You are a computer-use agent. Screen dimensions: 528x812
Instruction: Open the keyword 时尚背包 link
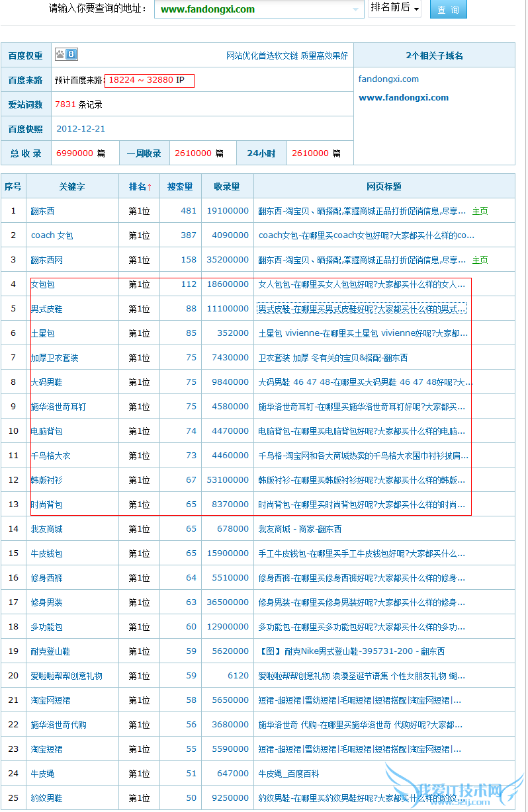tap(47, 505)
